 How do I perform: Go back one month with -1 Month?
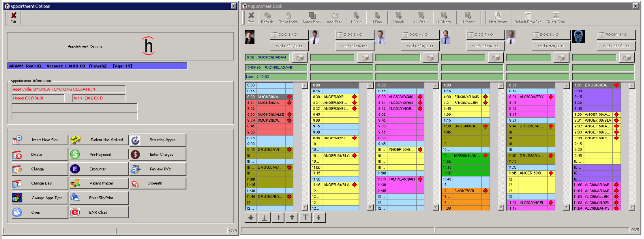[x=444, y=18]
